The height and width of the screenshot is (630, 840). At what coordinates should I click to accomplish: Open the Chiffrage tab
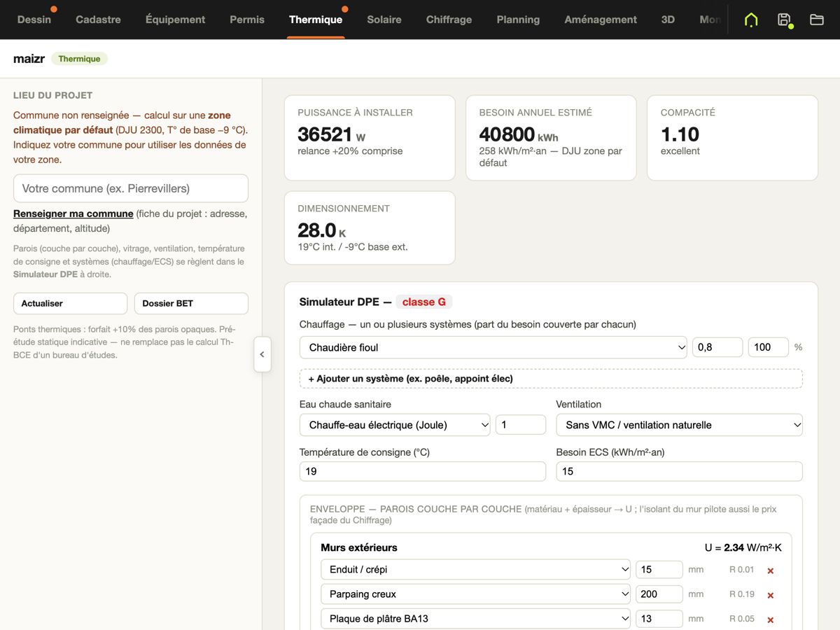coord(449,20)
